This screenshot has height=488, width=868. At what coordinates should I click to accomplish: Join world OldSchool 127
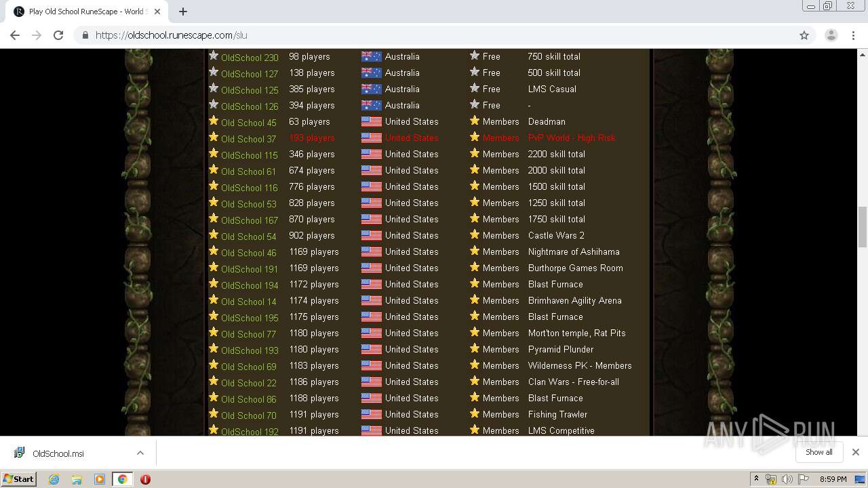click(x=250, y=74)
